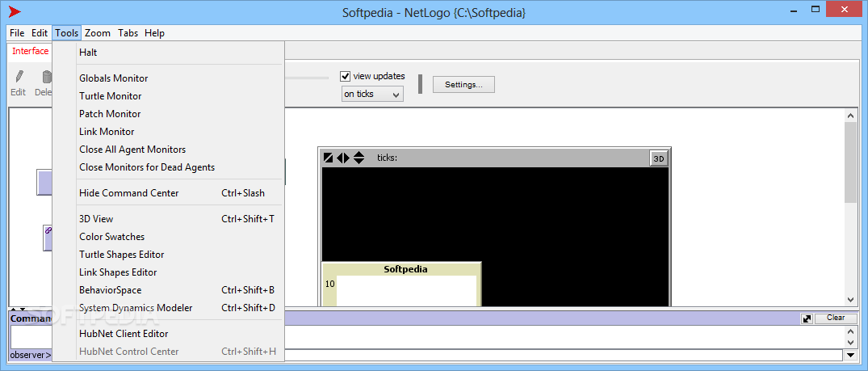Click the observer> agent prompt

tap(31, 355)
